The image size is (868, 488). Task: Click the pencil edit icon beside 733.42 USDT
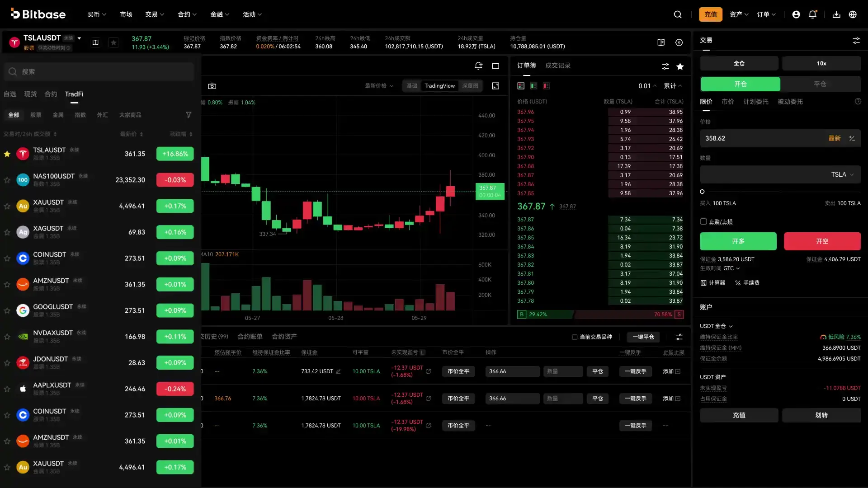click(x=338, y=371)
